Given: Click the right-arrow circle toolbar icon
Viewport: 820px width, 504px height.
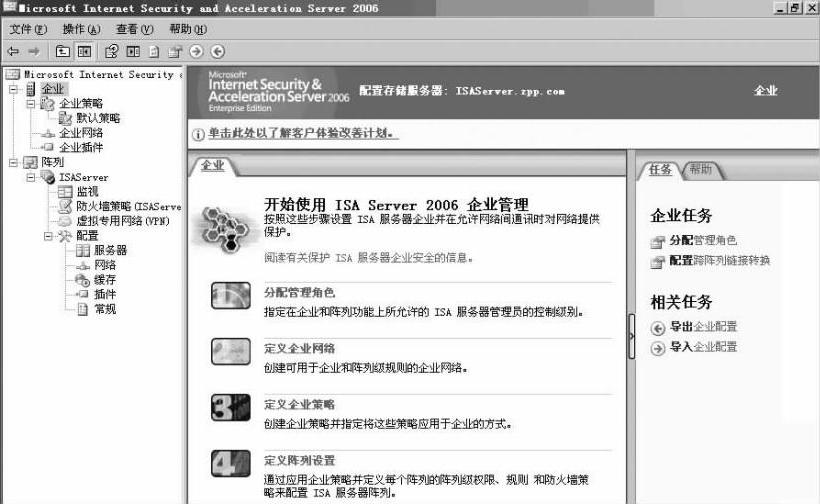Looking at the screenshot, I should pyautogui.click(x=196, y=51).
